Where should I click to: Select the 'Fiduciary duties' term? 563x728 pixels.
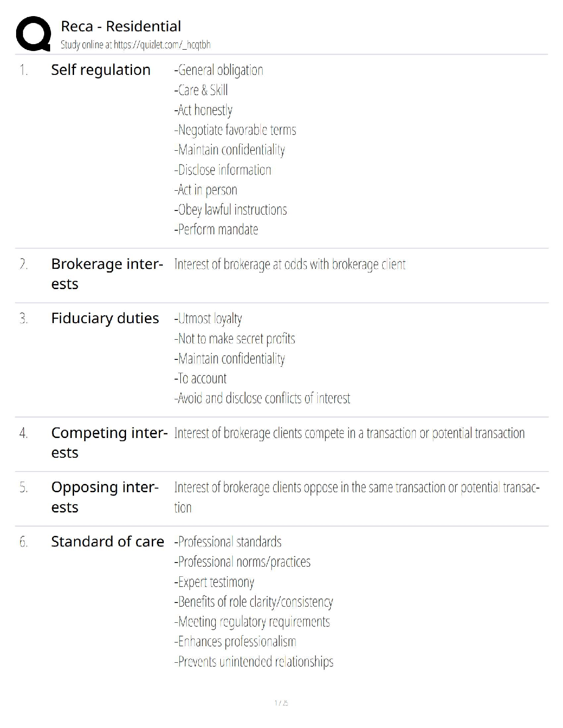[105, 318]
